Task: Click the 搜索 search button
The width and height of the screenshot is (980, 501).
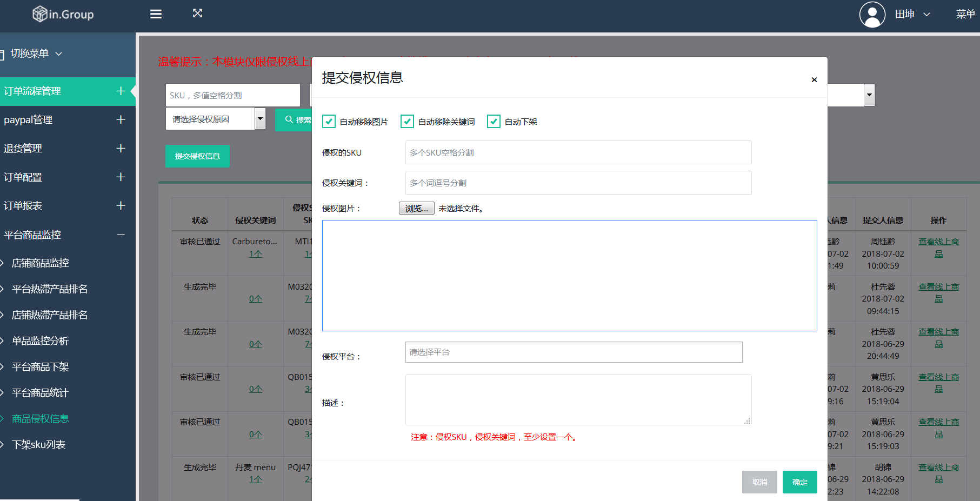Action: (294, 119)
